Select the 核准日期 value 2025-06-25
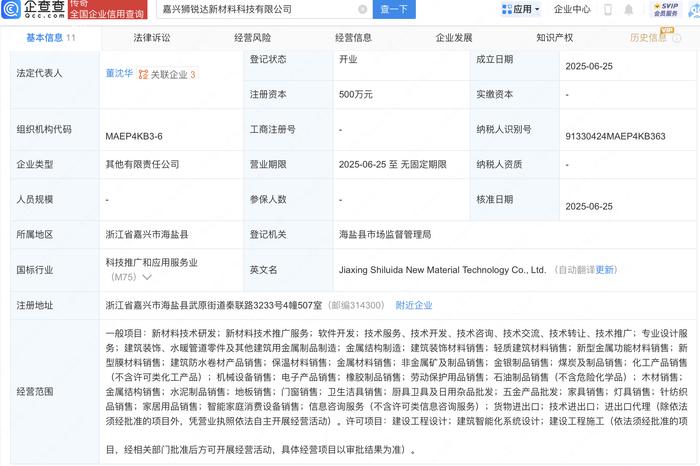The height and width of the screenshot is (466, 700). pos(589,207)
